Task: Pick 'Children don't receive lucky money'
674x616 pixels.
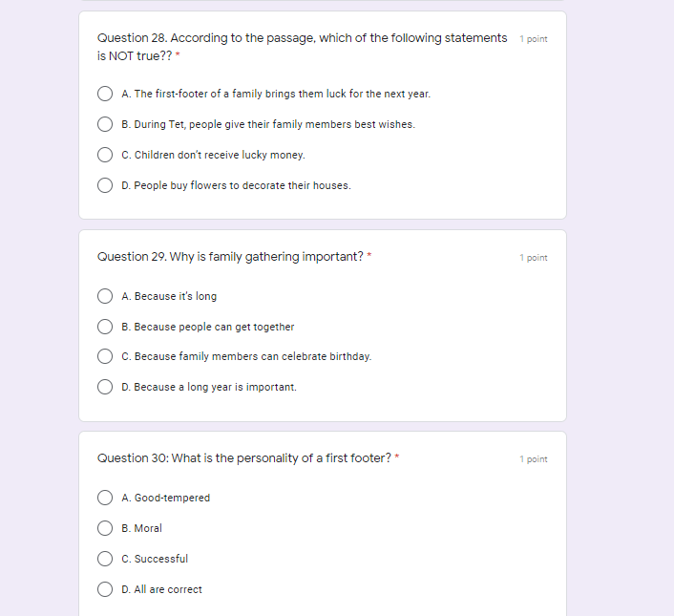Action: [105, 155]
